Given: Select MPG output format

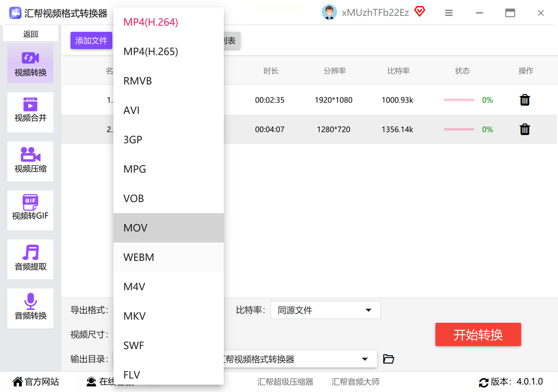Looking at the screenshot, I should [x=169, y=169].
